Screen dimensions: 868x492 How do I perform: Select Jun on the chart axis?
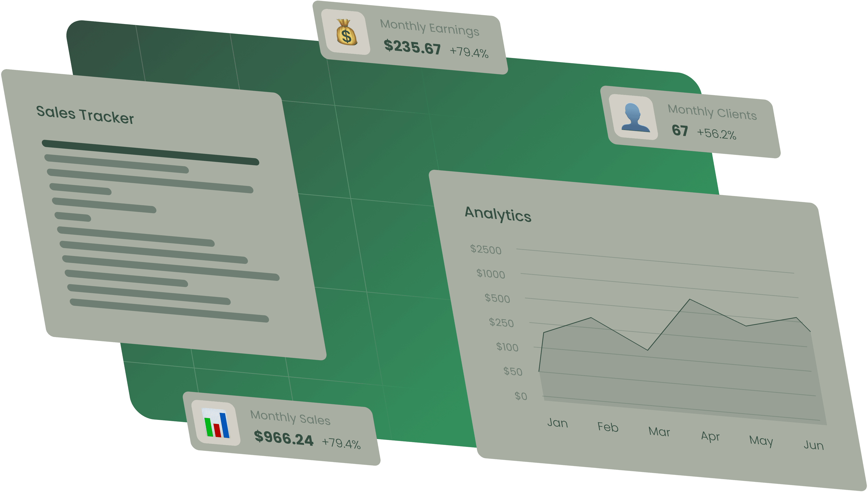tap(814, 445)
